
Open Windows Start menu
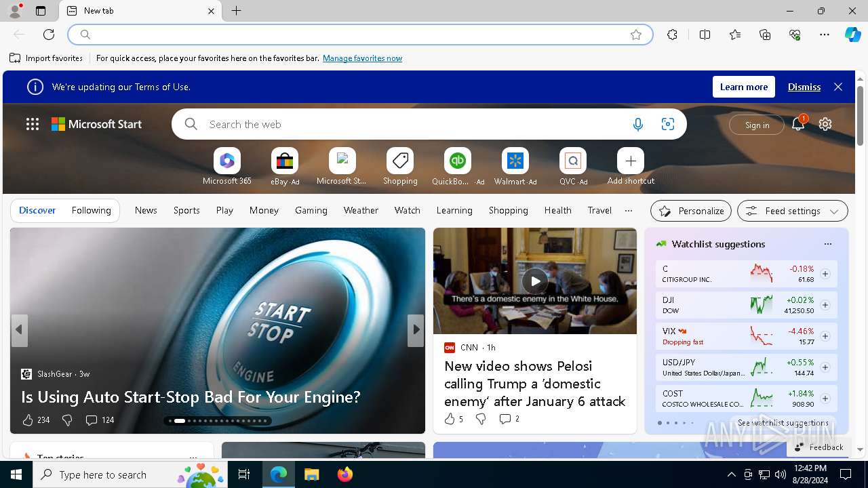(x=16, y=474)
